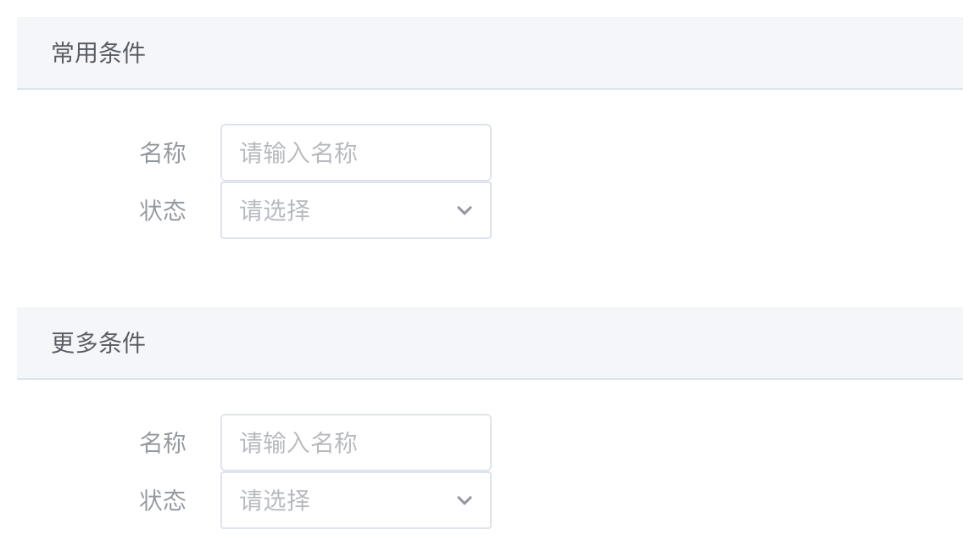Focus the 名称 input field under 更多条件
This screenshot has height=546, width=980.
(x=355, y=443)
